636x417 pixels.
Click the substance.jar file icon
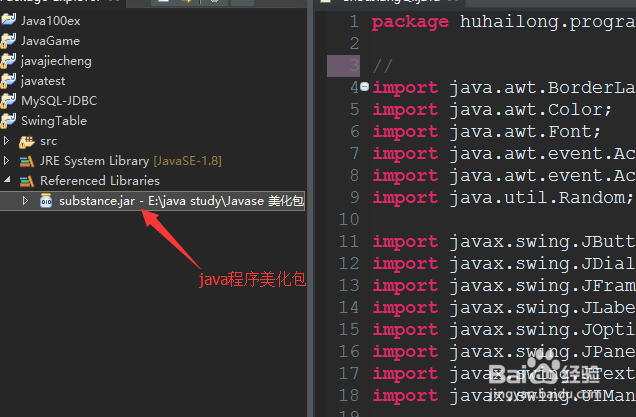(46, 201)
